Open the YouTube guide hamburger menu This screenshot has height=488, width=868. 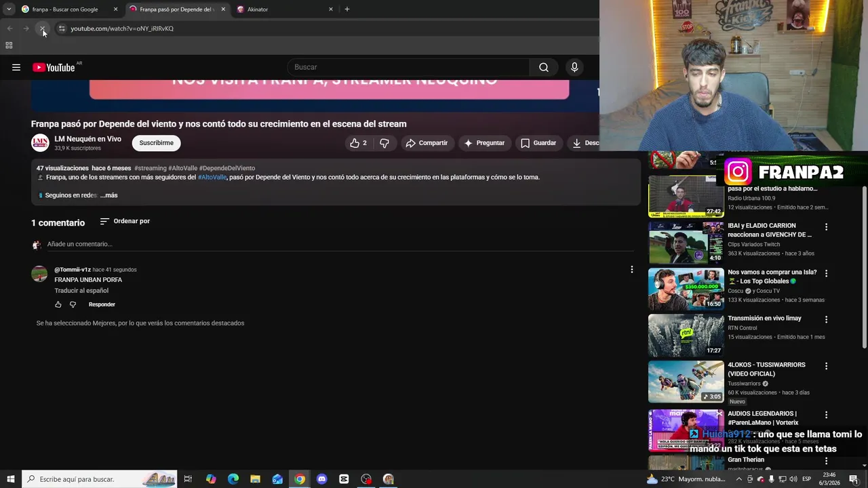(16, 67)
